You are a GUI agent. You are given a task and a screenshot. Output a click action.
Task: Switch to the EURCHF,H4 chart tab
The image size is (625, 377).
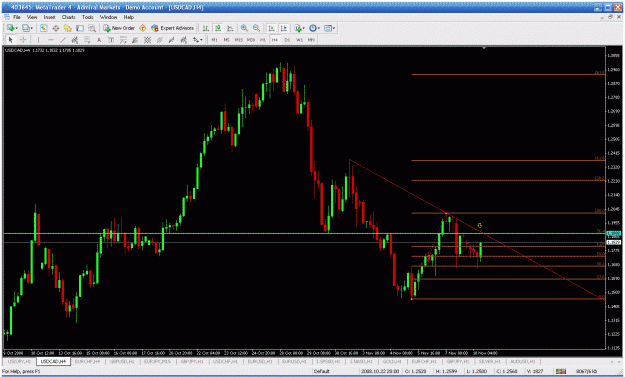point(87,361)
